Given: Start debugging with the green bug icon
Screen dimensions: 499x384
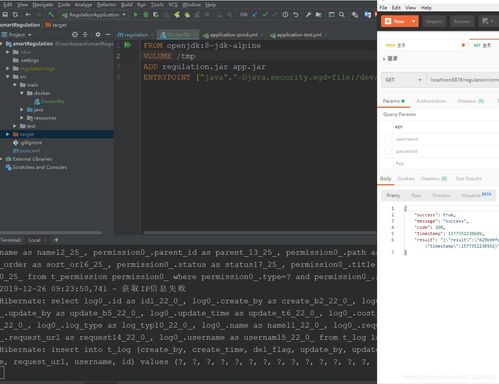Looking at the screenshot, I should 146,15.
